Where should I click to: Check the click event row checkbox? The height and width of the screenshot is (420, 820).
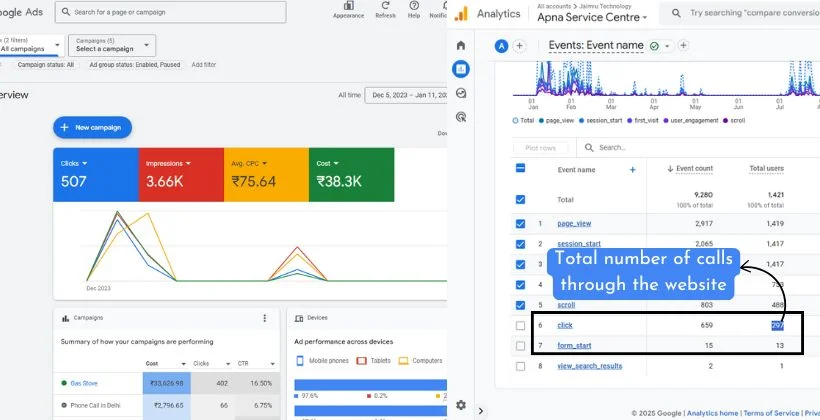tap(520, 326)
